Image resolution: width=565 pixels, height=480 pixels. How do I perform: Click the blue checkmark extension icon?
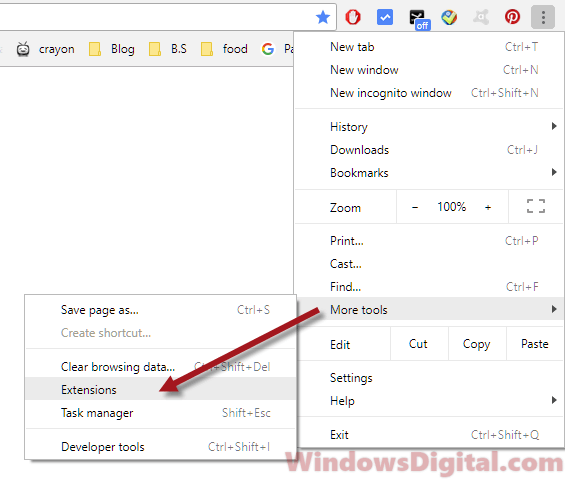(385, 17)
